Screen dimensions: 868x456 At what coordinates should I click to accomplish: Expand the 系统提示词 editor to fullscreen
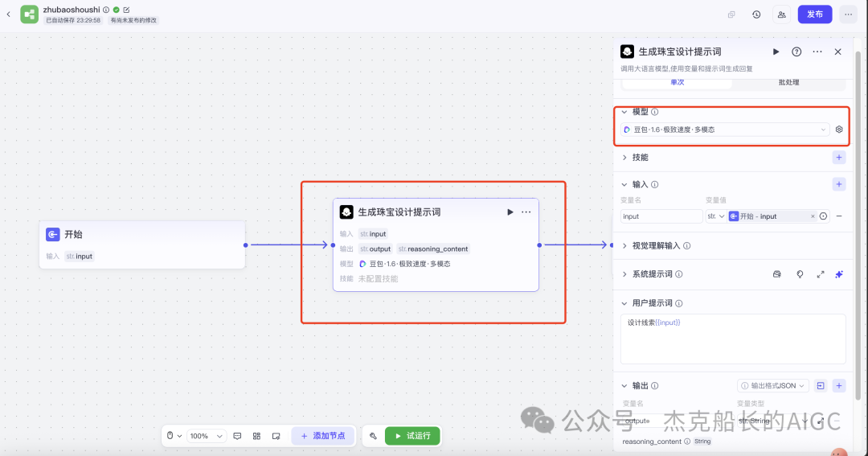[x=821, y=274]
